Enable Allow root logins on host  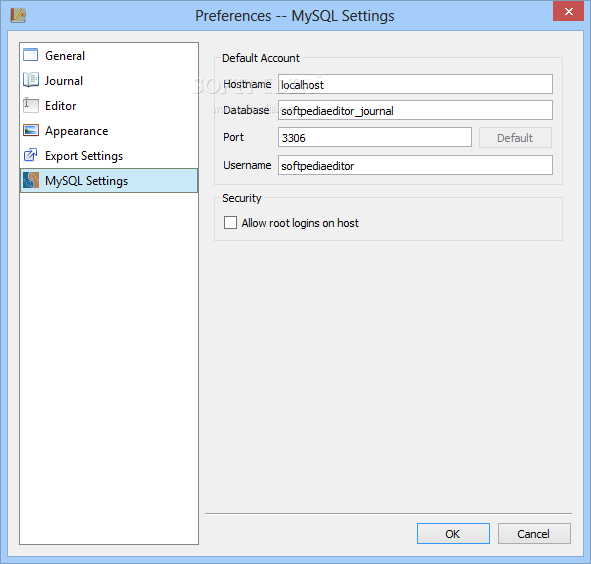click(x=230, y=222)
